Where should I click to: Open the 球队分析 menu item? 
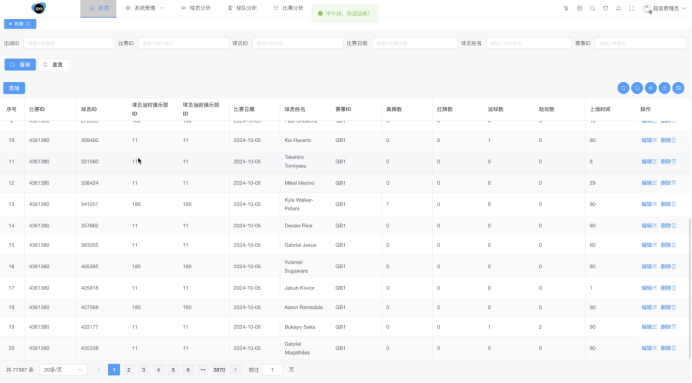(x=242, y=8)
